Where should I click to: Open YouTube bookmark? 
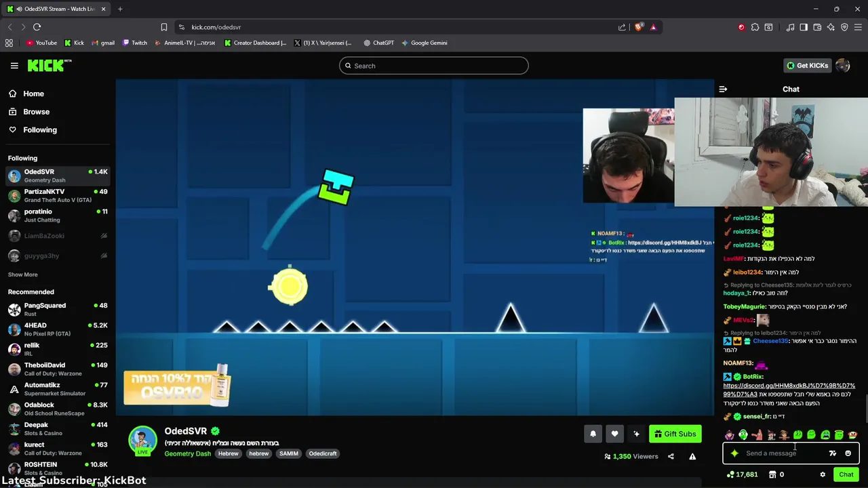[41, 43]
